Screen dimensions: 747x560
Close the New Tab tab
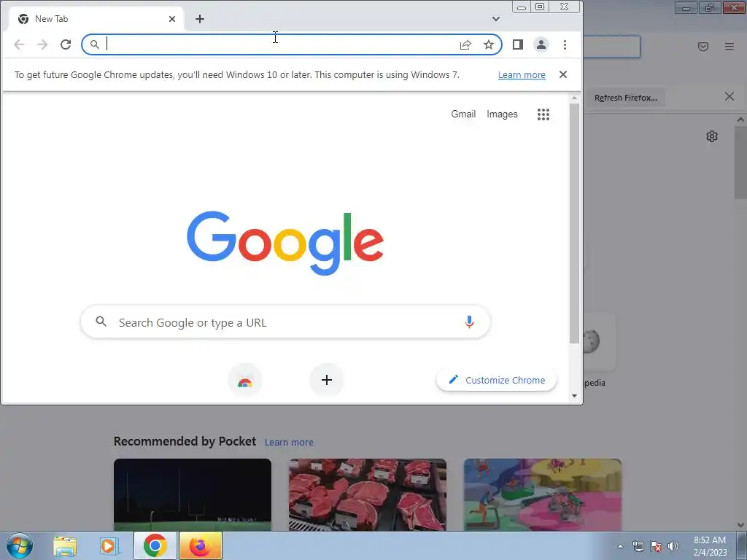click(x=172, y=19)
